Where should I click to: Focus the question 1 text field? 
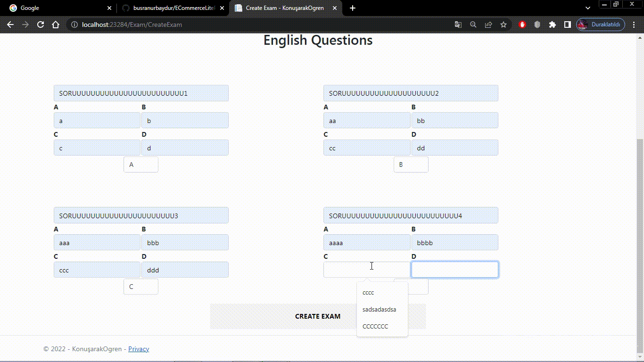click(x=141, y=93)
